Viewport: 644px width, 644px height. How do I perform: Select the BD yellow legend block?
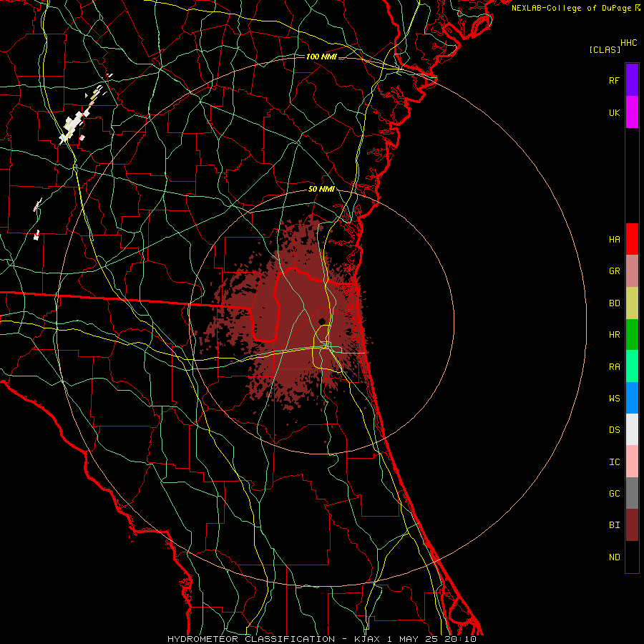pyautogui.click(x=632, y=303)
